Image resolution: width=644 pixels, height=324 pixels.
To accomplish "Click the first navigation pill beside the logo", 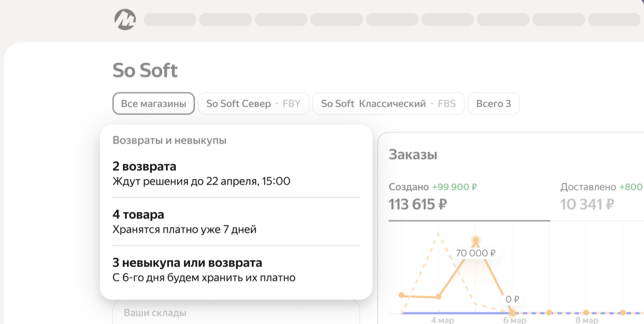I will (x=170, y=19).
